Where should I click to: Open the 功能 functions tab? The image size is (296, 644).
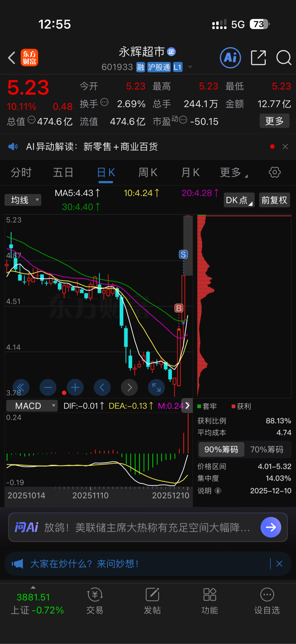click(x=210, y=601)
